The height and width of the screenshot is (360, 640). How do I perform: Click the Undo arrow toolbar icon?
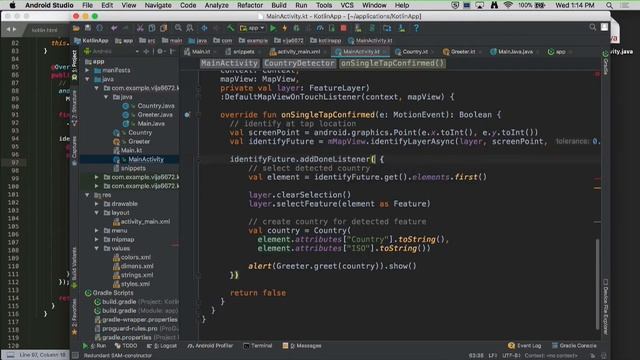click(x=114, y=28)
